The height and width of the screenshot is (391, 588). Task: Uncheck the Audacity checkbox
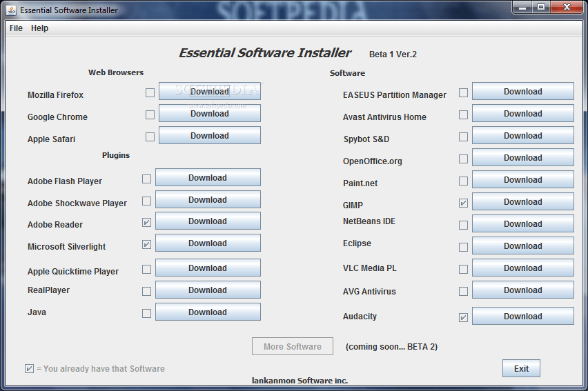point(464,317)
